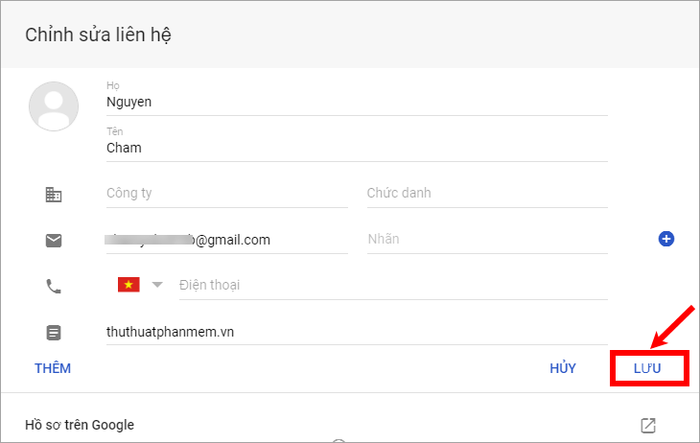Open Google profile external link icon
700x443 pixels.
[x=648, y=425]
